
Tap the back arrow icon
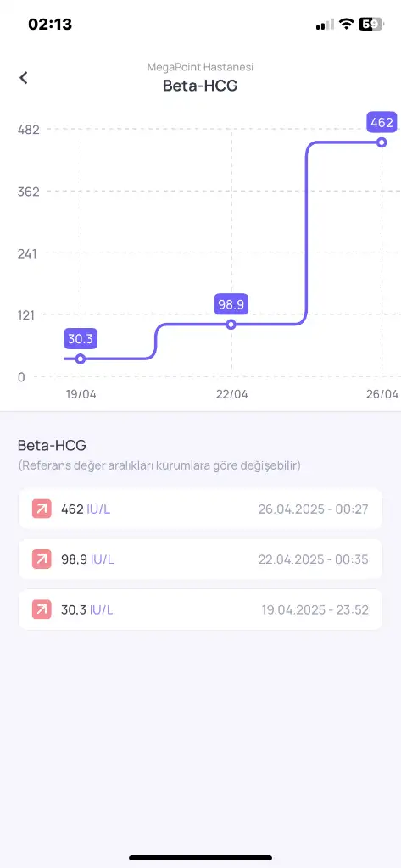coord(23,78)
